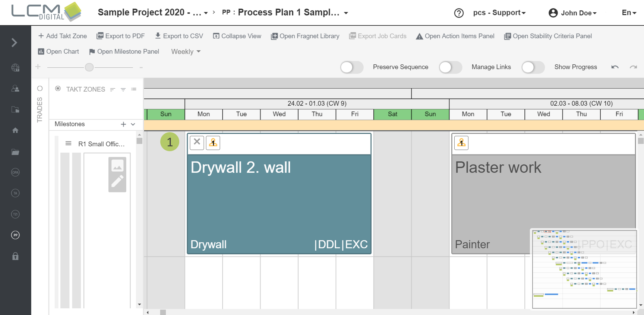This screenshot has height=315, width=644.
Task: Click Add Takt Zone button
Action: pos(63,36)
